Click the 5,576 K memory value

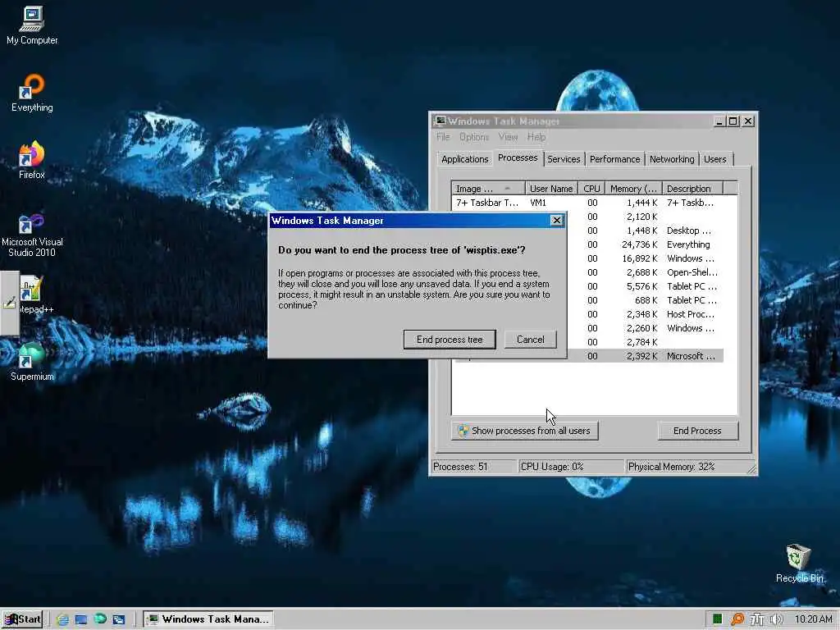(641, 286)
